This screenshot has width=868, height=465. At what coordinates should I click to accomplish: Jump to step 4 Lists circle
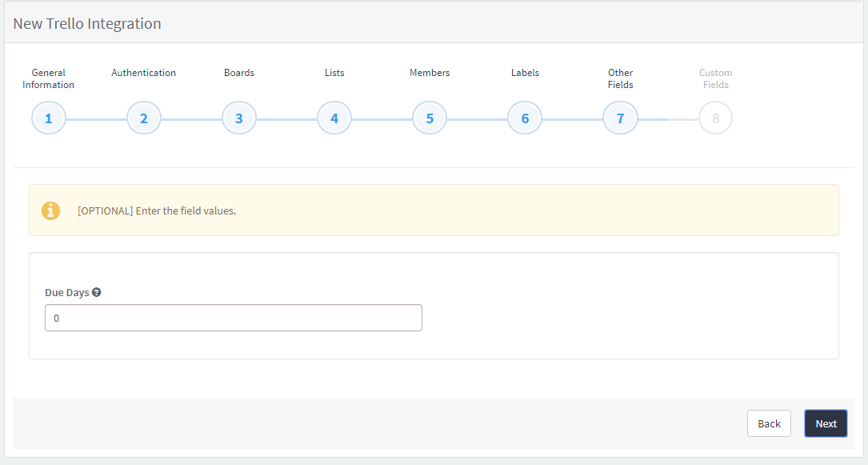point(334,118)
